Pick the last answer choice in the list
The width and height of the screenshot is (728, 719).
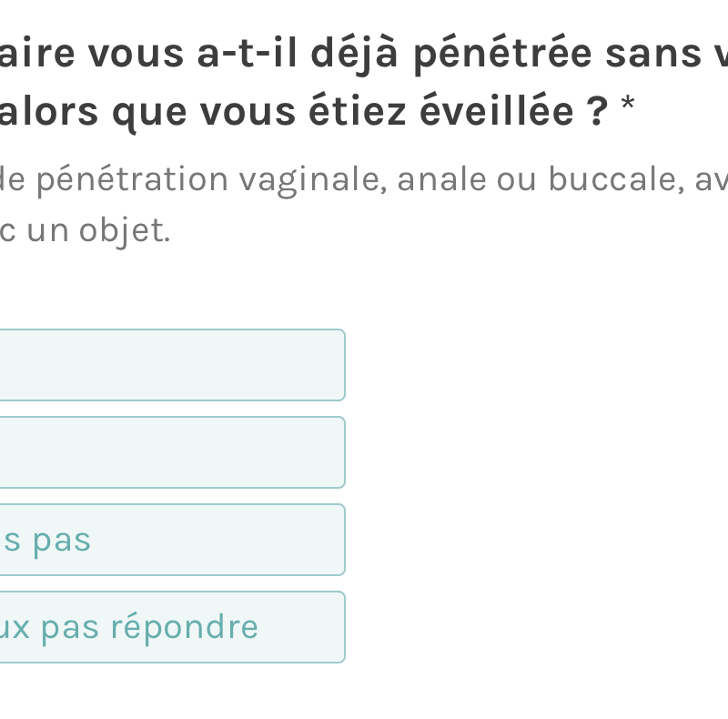point(171,627)
